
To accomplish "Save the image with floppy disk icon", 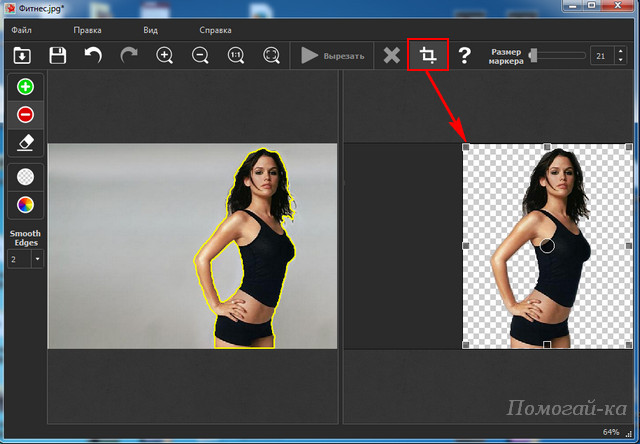I will point(58,56).
